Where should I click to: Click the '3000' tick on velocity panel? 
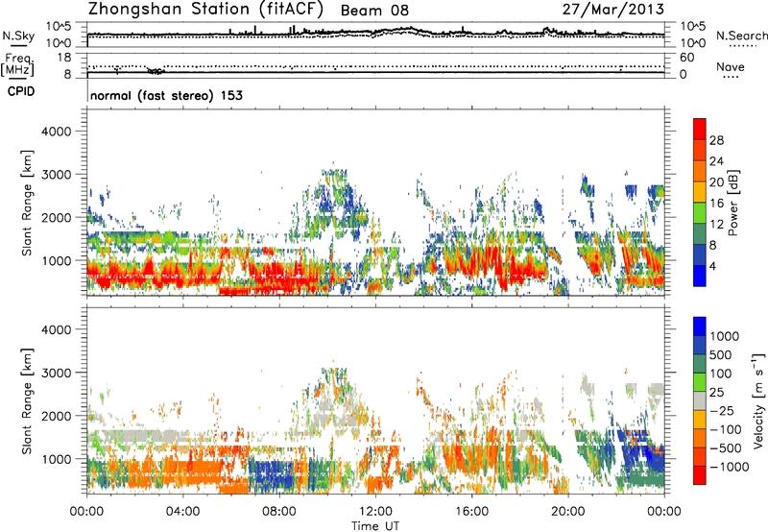click(57, 373)
